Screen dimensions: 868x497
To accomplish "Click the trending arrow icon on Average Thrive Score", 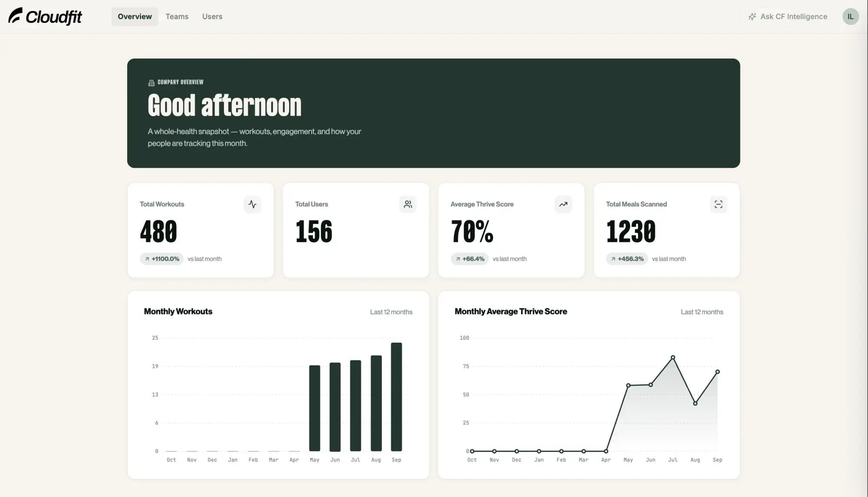I will click(563, 204).
